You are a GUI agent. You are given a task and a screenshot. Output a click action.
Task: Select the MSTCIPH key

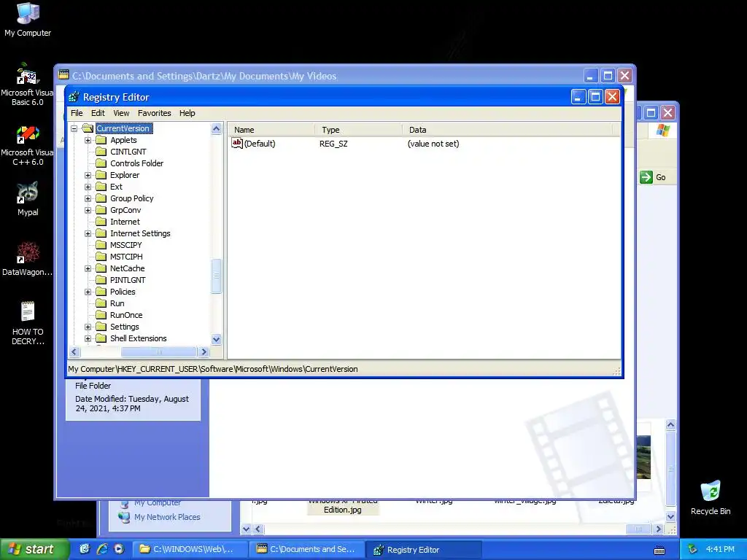[126, 257]
